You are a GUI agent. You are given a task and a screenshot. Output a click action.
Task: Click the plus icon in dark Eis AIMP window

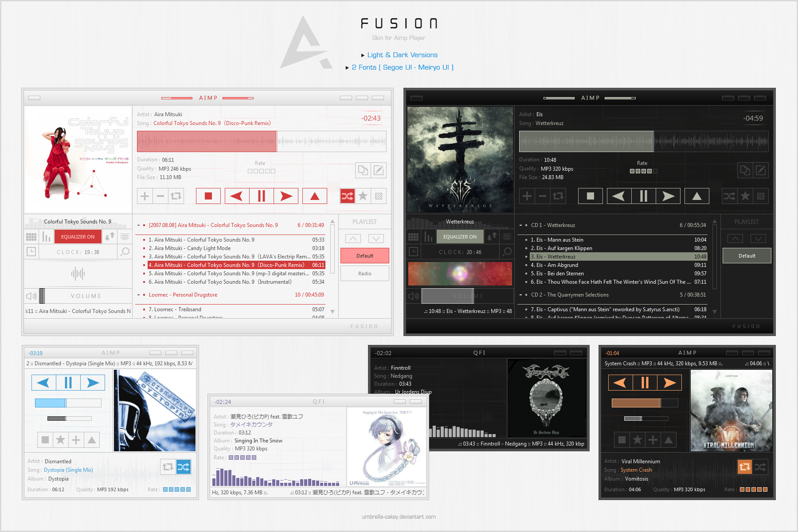pos(527,196)
